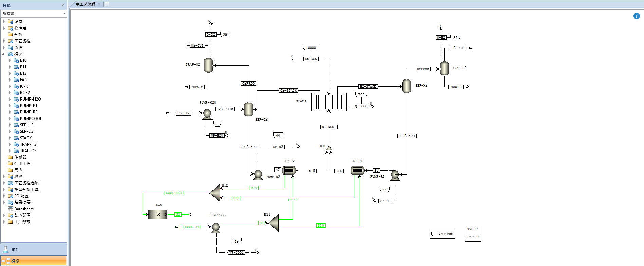The width and height of the screenshot is (644, 266).
Task: Click the 传感器 folder icon
Action: point(10,157)
